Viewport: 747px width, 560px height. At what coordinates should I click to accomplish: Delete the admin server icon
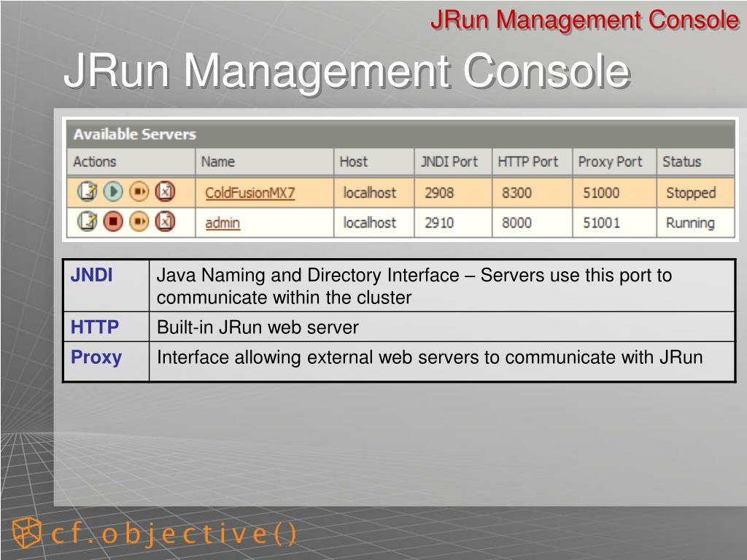click(x=166, y=222)
